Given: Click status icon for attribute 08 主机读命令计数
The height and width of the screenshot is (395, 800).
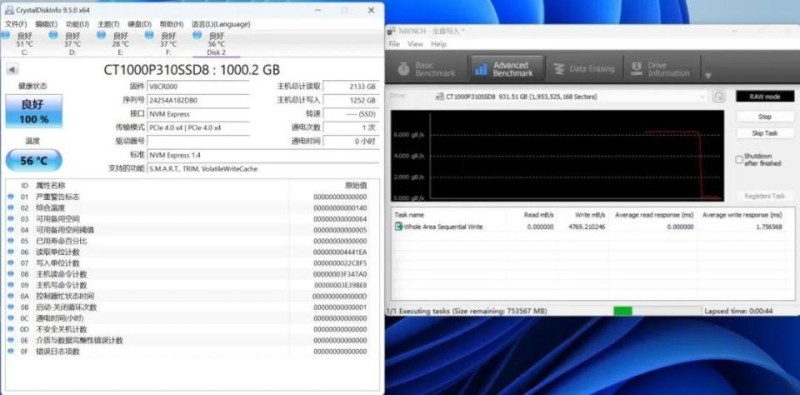Looking at the screenshot, I should [x=11, y=274].
